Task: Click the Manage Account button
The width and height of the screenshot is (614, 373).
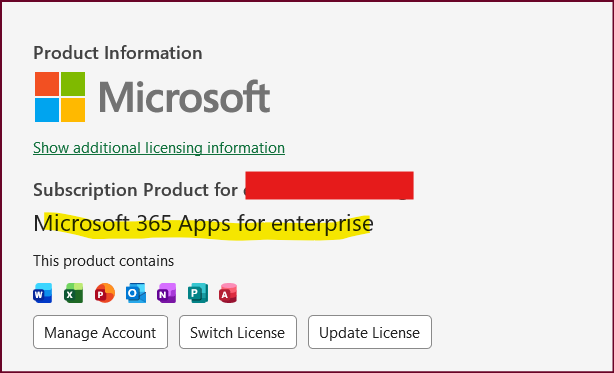Action: pyautogui.click(x=100, y=332)
